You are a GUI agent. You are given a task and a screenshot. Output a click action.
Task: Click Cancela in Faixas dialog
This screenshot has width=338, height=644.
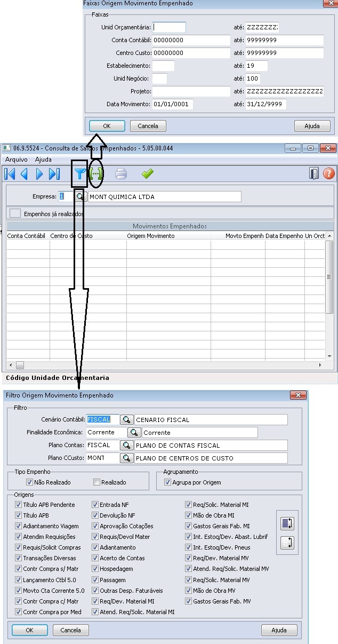click(x=148, y=126)
